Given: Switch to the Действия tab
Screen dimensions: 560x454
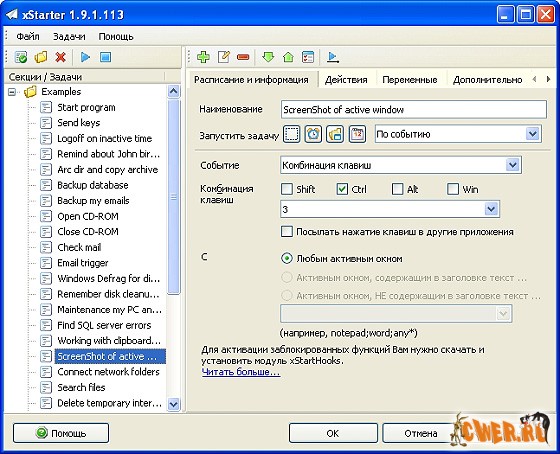Looking at the screenshot, I should [346, 80].
